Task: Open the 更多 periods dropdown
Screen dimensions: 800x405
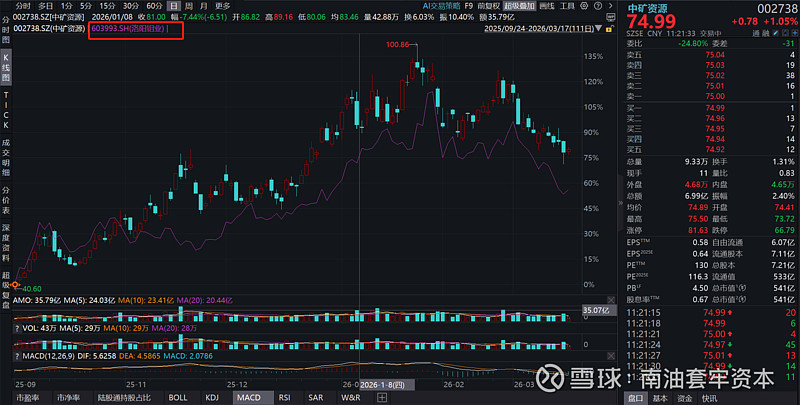Action: coord(222,6)
